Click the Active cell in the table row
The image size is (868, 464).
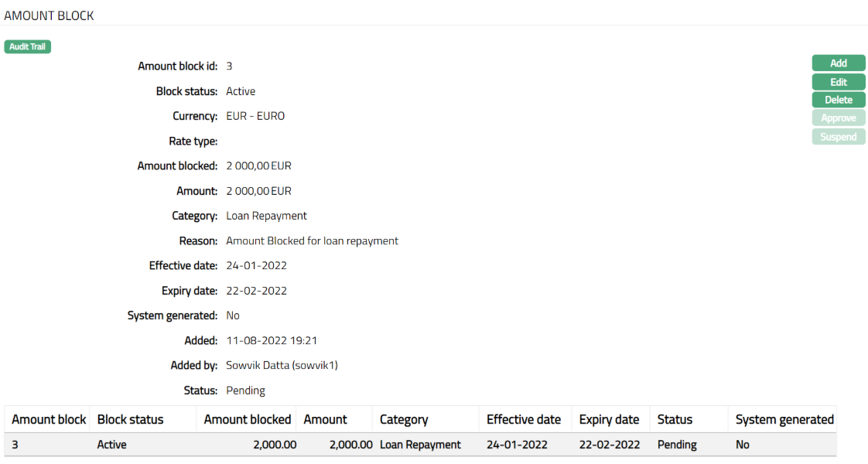(x=112, y=445)
